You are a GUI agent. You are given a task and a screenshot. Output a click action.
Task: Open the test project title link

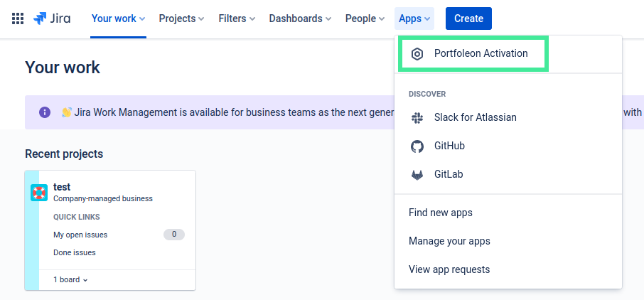[62, 187]
